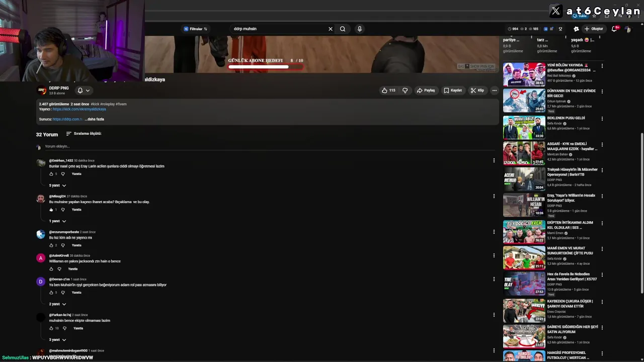Screen dimensions: 644x362
Task: Open the Oluştur create button
Action: click(x=594, y=29)
